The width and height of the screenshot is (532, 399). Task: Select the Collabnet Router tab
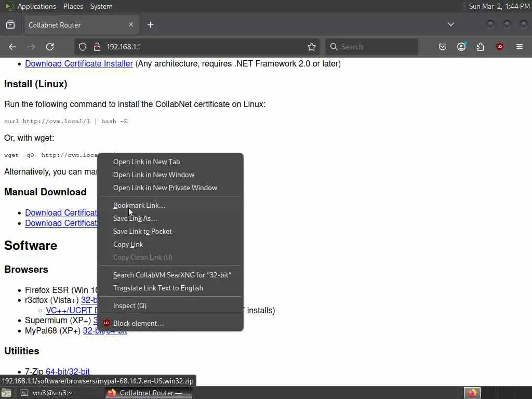point(82,25)
